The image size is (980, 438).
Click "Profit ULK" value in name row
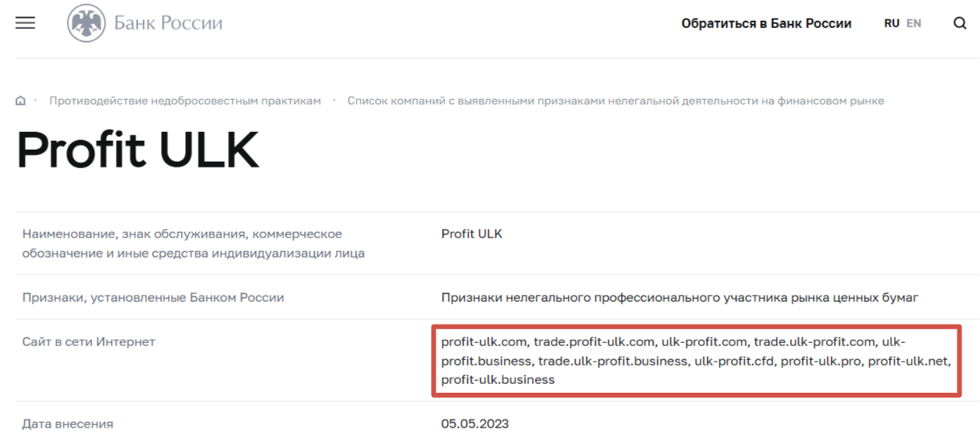coord(471,234)
